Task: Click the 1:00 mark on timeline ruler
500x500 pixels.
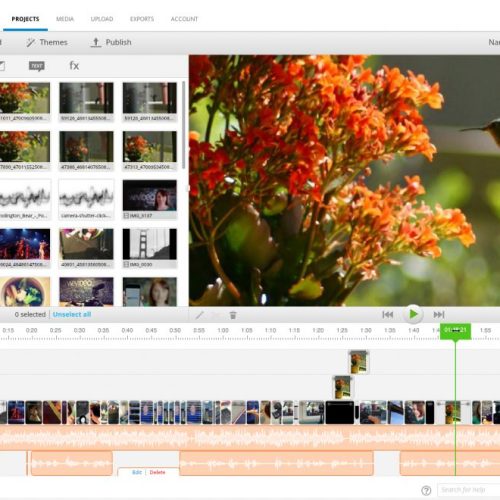Action: 223,330
